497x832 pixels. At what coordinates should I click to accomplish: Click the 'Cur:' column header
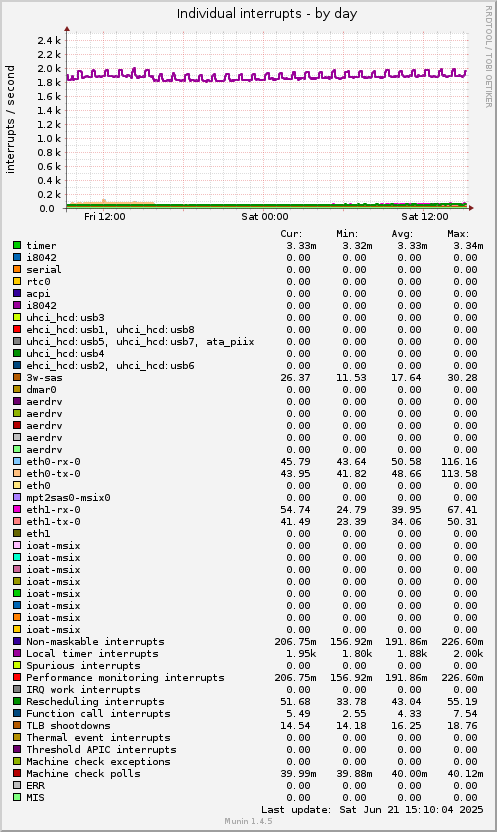[x=291, y=233]
